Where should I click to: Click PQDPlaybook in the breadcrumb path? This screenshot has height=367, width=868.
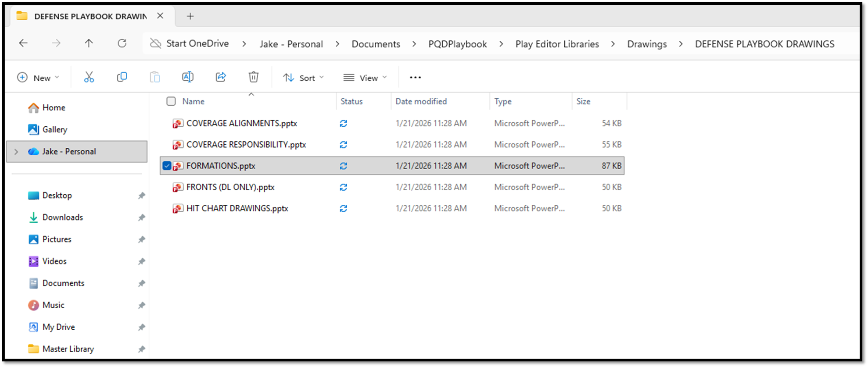[457, 44]
